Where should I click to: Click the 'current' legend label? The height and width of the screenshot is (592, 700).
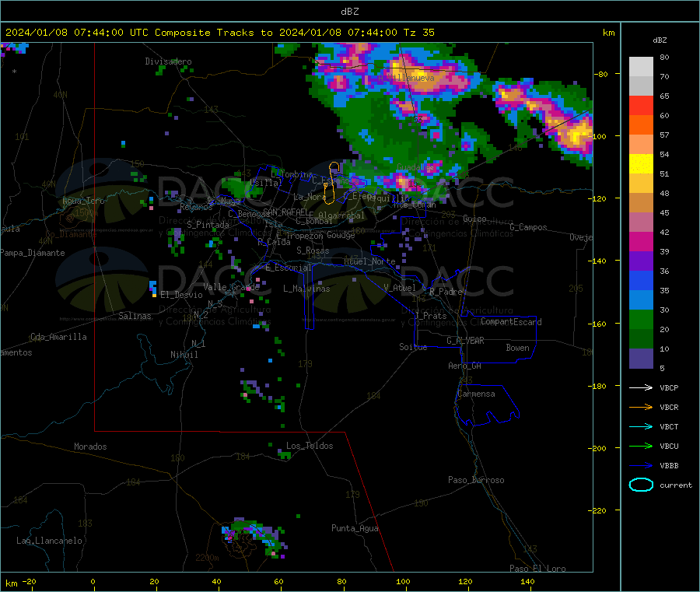(675, 485)
